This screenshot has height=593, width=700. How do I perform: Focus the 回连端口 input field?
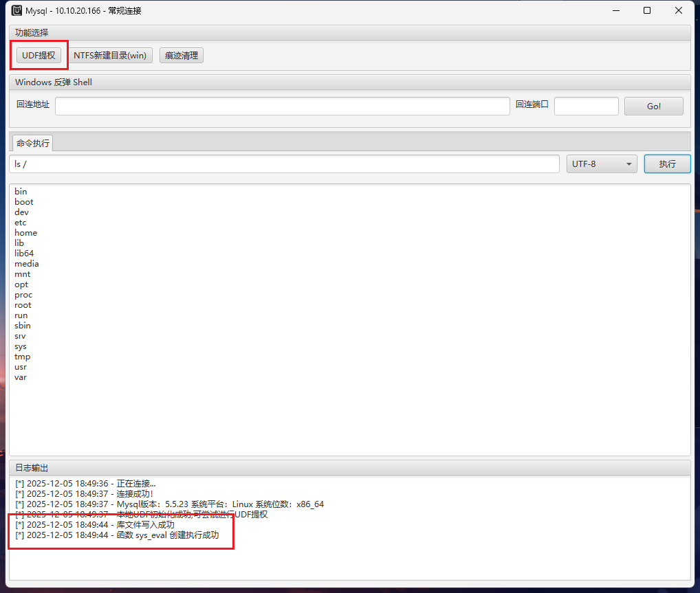586,106
